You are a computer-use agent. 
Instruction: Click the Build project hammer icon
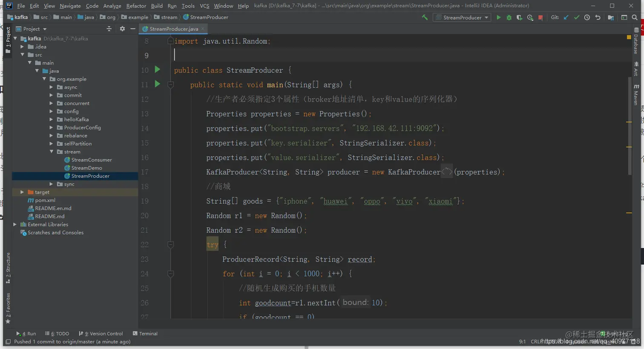coord(425,17)
